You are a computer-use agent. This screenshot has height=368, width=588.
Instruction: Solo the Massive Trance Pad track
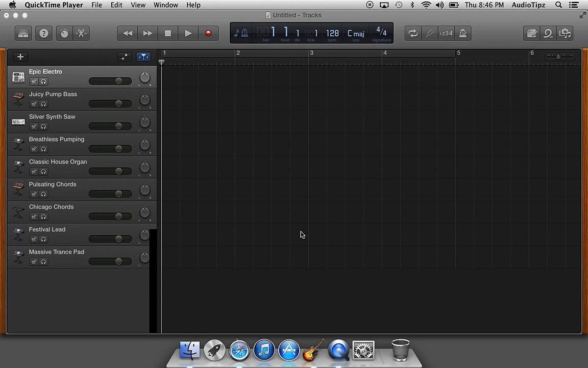pyautogui.click(x=43, y=262)
